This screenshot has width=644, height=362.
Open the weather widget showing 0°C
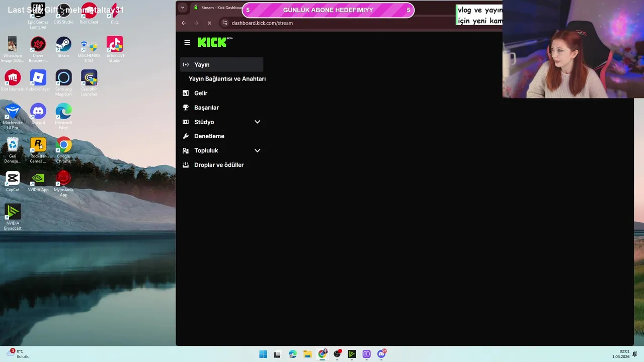[x=19, y=354]
